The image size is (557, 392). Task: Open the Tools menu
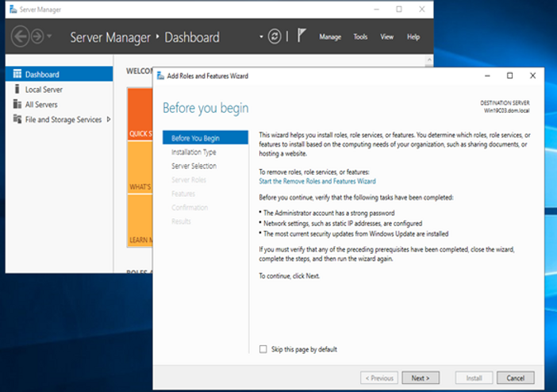(x=360, y=37)
